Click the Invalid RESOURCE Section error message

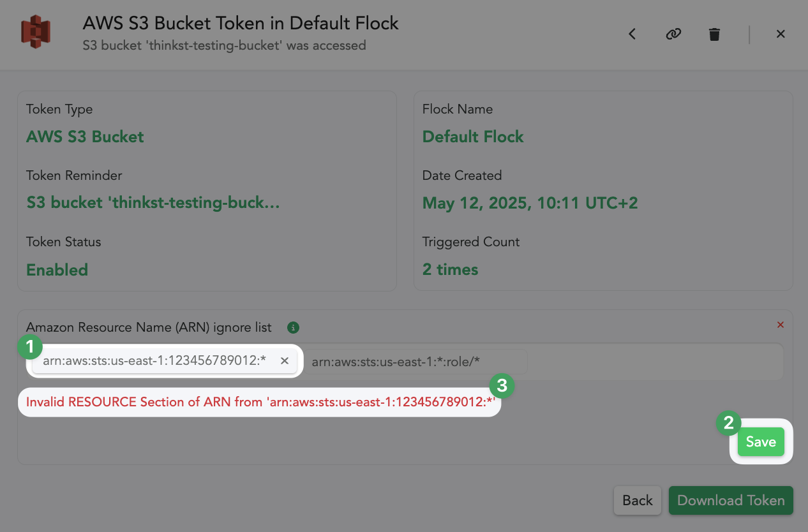(260, 402)
